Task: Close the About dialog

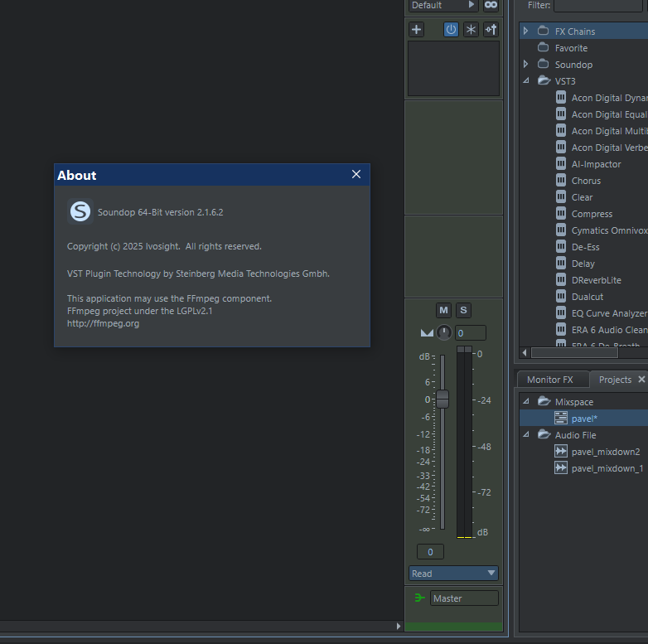Action: tap(356, 174)
